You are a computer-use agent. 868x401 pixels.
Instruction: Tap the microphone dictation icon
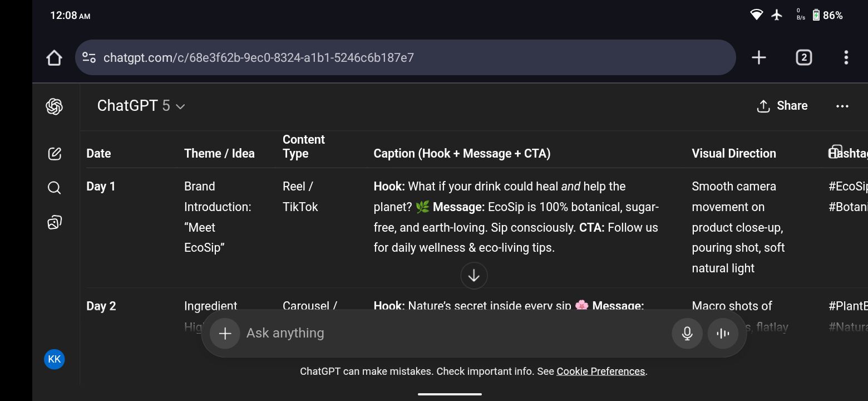[687, 333]
